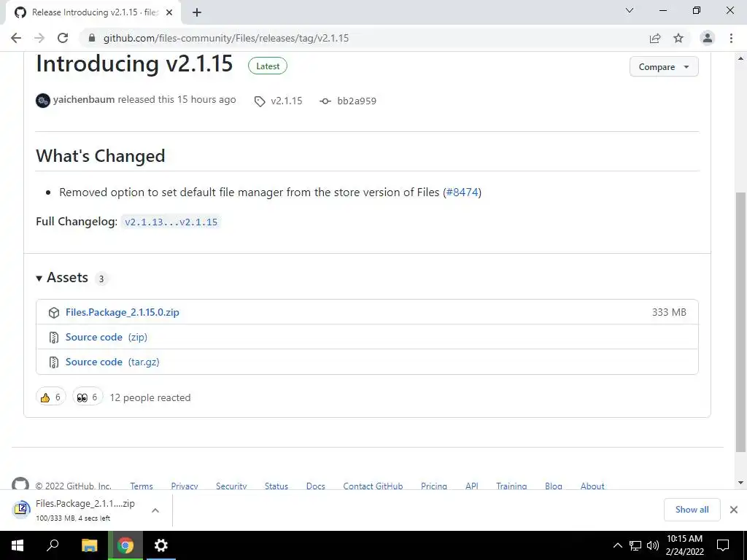The image size is (747, 560).
Task: Click the commit icon beside bb2a959
Action: click(325, 101)
